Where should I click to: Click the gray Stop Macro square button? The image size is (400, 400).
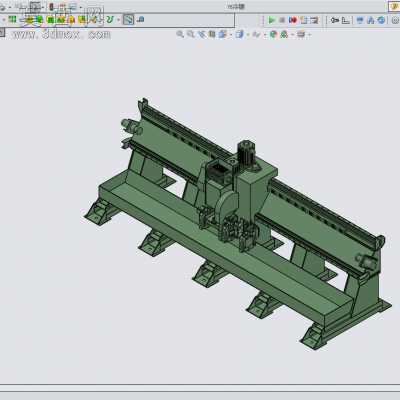pos(282,20)
